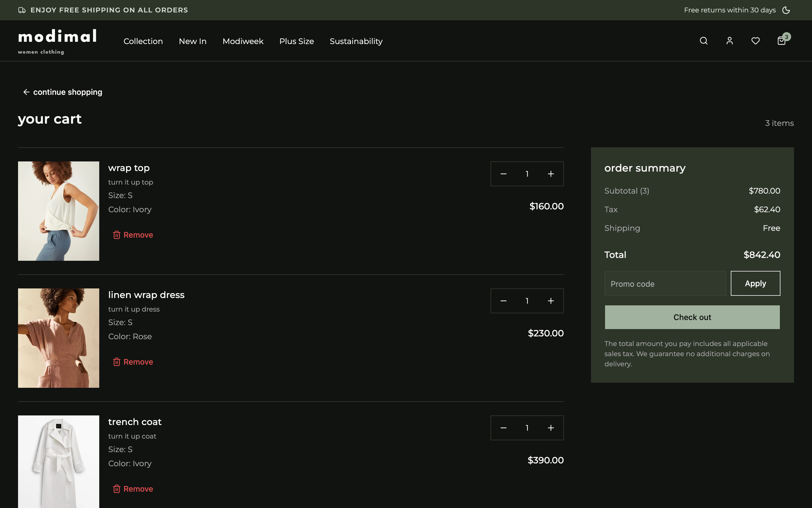The height and width of the screenshot is (508, 812).
Task: Open the New In menu
Action: (193, 41)
